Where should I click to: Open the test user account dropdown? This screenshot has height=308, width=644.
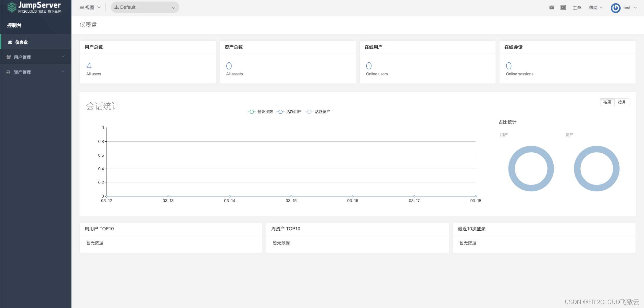coord(624,8)
